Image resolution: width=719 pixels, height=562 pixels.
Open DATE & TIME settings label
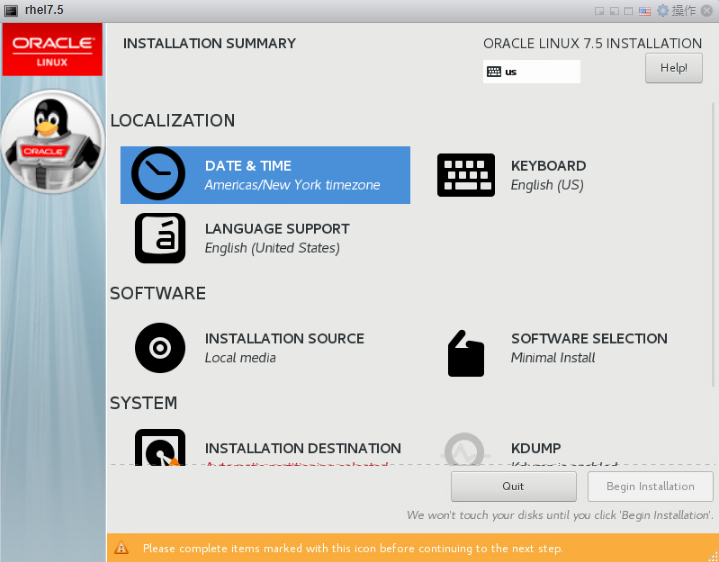coord(248,166)
